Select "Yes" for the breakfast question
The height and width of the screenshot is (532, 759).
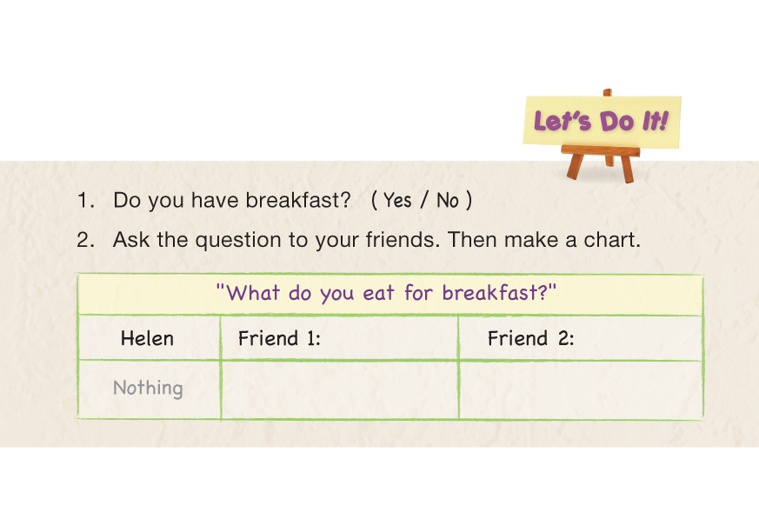pos(396,200)
